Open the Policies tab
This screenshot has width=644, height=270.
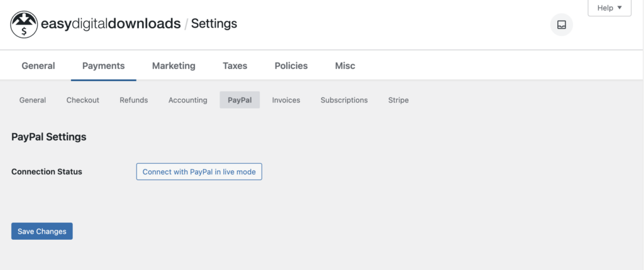pyautogui.click(x=291, y=66)
